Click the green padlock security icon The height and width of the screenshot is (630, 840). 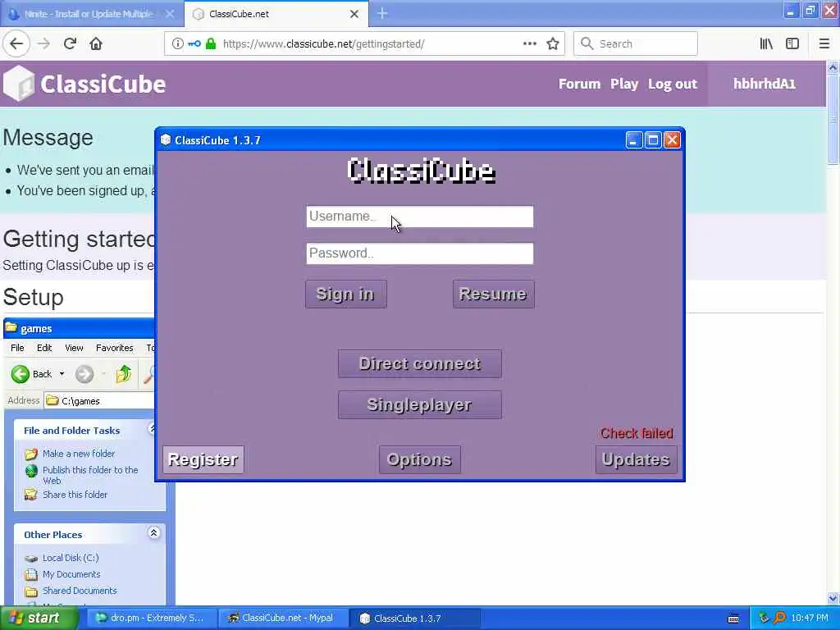[x=211, y=43]
